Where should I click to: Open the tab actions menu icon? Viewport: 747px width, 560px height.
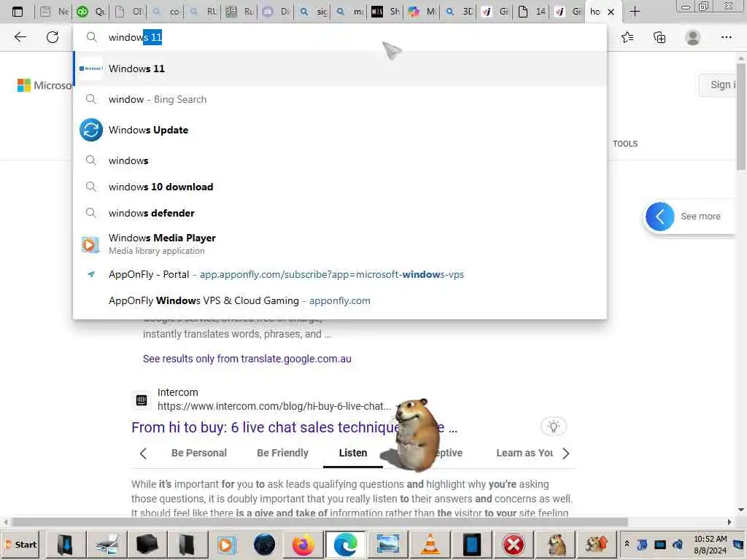click(x=18, y=12)
